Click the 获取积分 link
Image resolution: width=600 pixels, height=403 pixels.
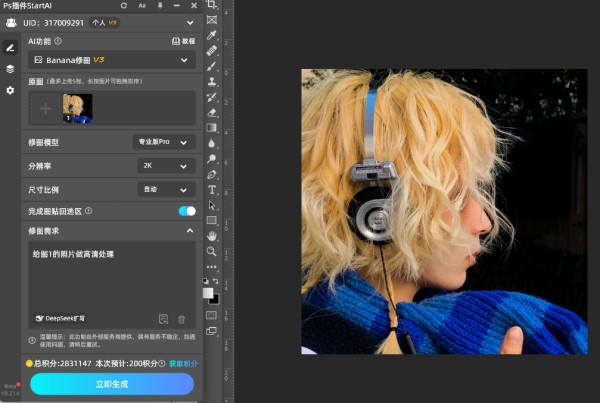click(181, 364)
